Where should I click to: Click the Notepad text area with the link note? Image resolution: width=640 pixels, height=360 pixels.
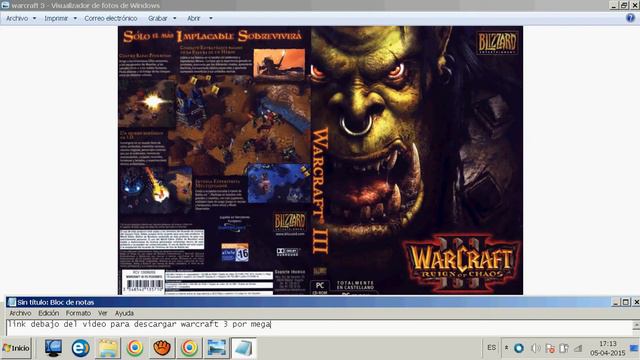click(318, 328)
